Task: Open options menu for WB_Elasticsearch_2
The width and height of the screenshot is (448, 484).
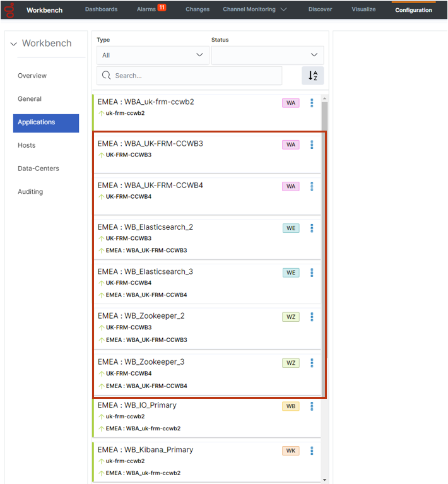Action: [312, 228]
